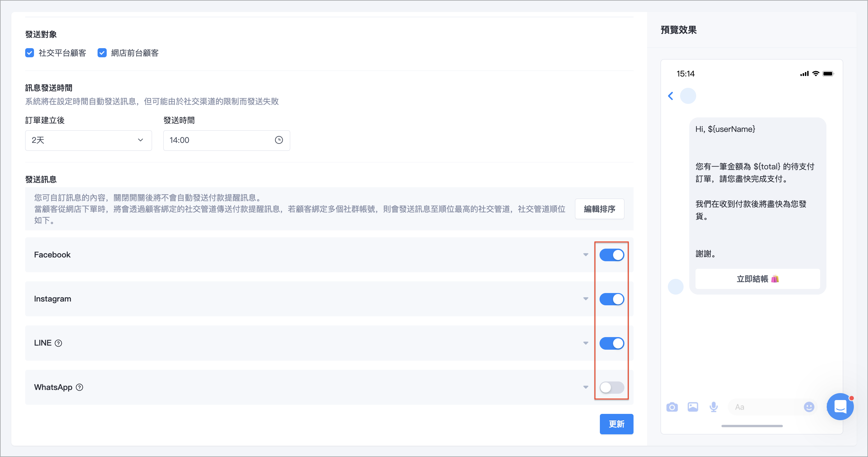Viewport: 868px width, 457px height.
Task: Click the help icon next to LINE
Action: (x=58, y=343)
